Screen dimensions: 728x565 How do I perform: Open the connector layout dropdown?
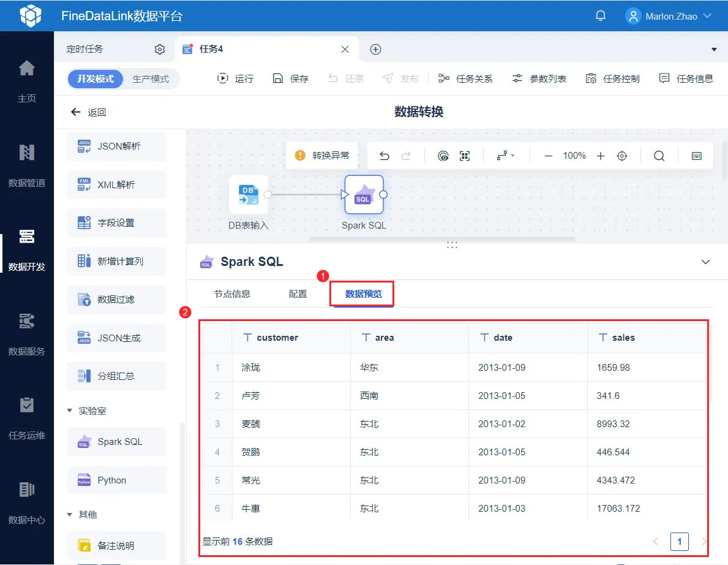tap(505, 156)
